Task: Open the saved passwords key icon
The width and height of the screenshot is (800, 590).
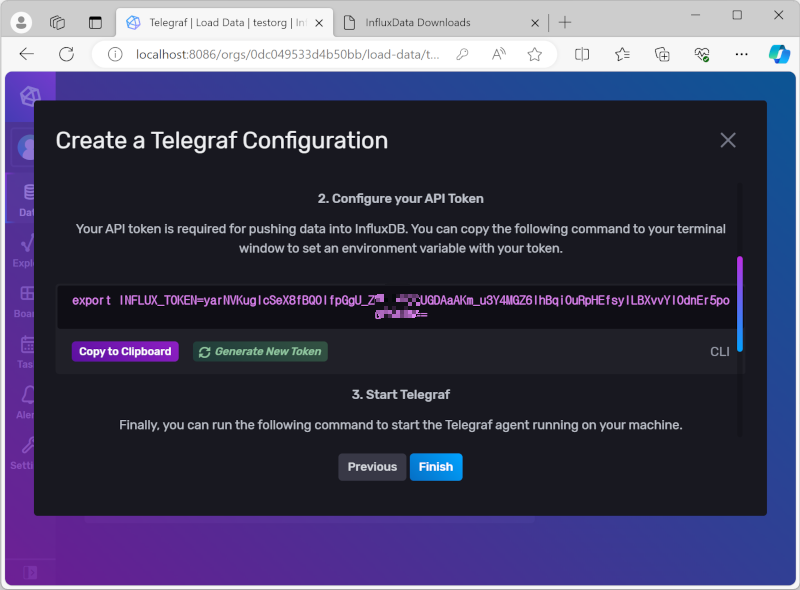Action: (x=462, y=54)
